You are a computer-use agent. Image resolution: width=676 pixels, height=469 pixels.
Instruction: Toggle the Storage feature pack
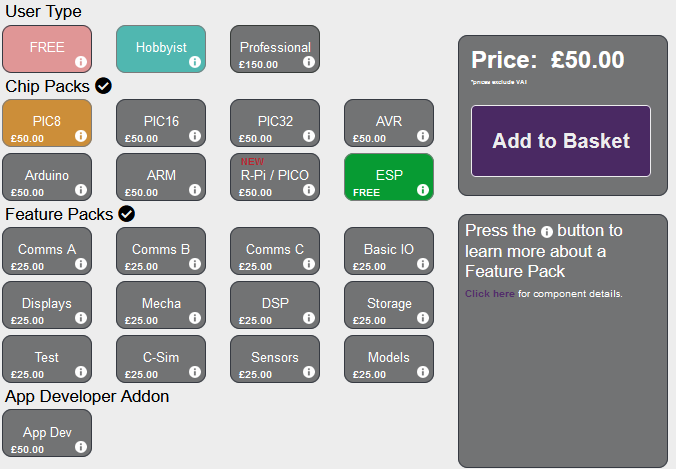pos(389,304)
